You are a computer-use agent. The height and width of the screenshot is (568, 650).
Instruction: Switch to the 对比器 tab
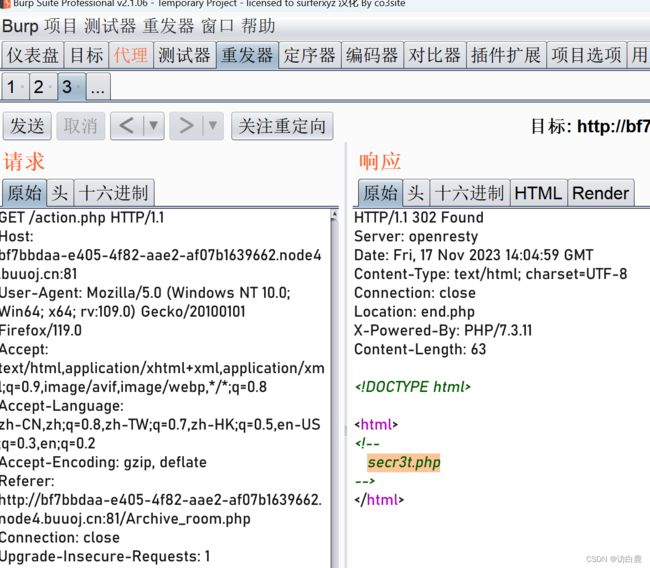pos(435,55)
